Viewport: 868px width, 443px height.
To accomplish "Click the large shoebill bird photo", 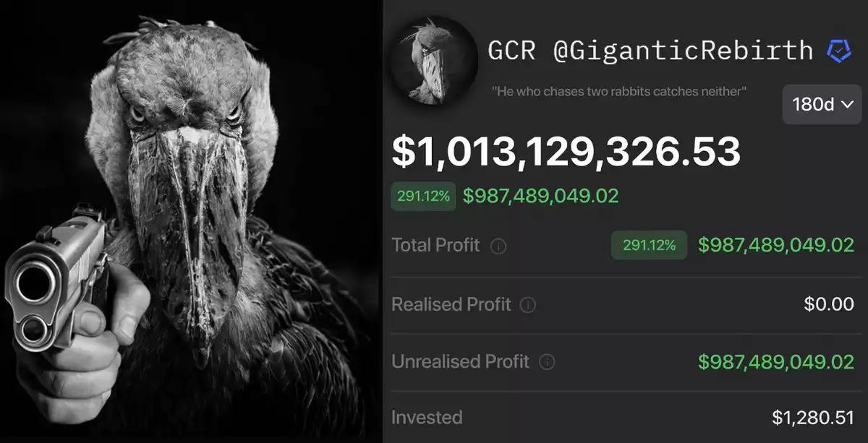I will click(x=191, y=221).
